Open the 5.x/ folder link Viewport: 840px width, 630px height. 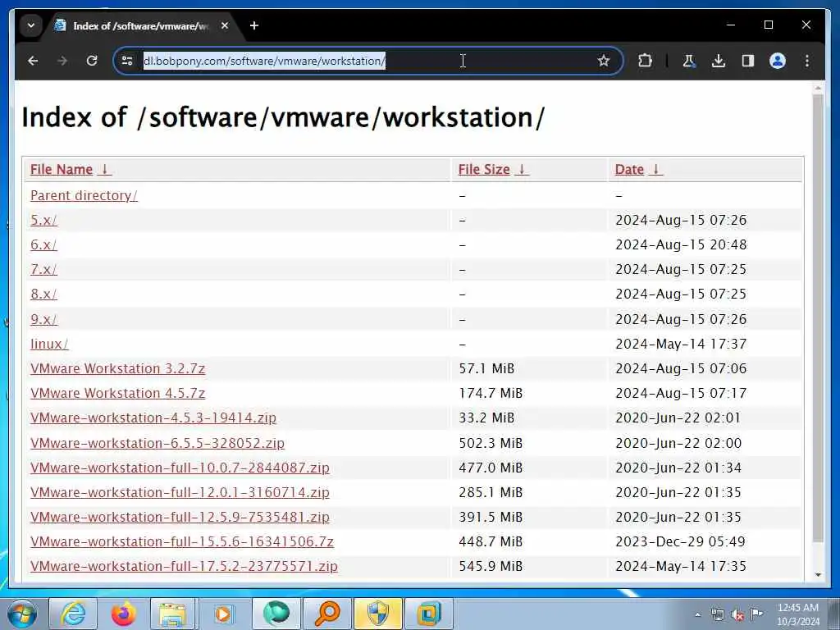[x=43, y=220]
